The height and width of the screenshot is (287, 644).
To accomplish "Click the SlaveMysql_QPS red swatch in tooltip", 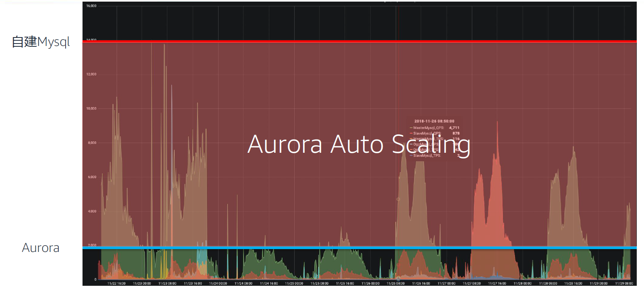I will click(411, 133).
